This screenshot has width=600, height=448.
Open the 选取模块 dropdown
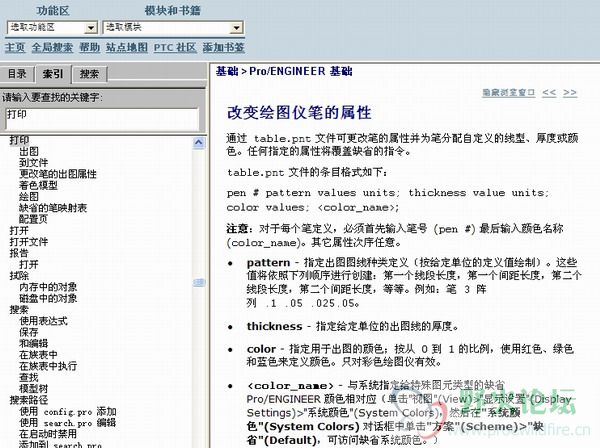tap(173, 28)
